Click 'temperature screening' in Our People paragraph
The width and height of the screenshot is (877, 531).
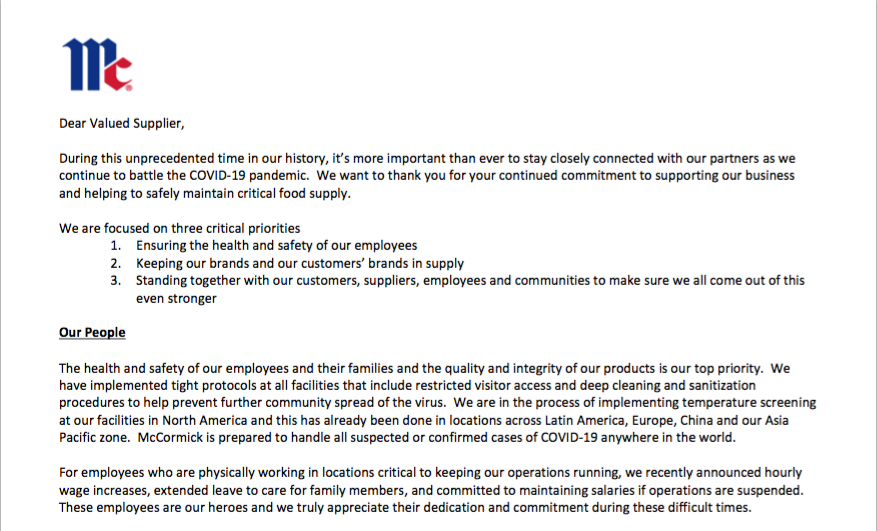749,403
